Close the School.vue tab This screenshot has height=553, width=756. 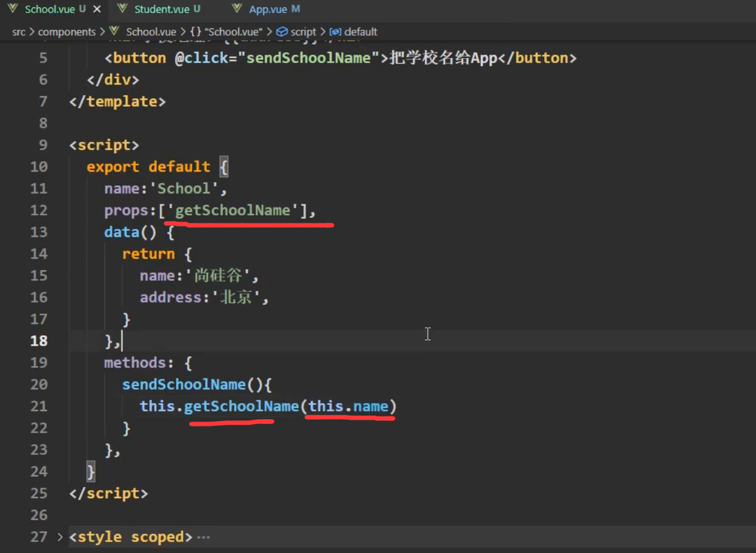[x=96, y=9]
